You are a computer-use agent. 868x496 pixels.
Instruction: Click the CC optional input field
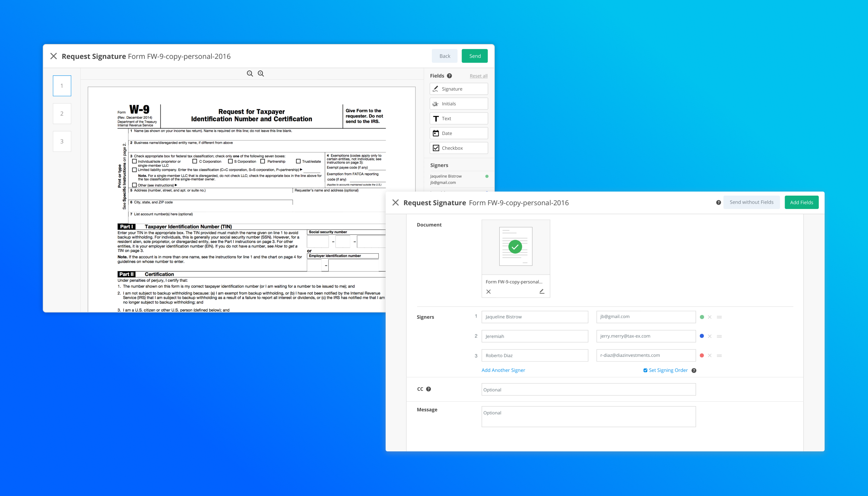coord(589,390)
